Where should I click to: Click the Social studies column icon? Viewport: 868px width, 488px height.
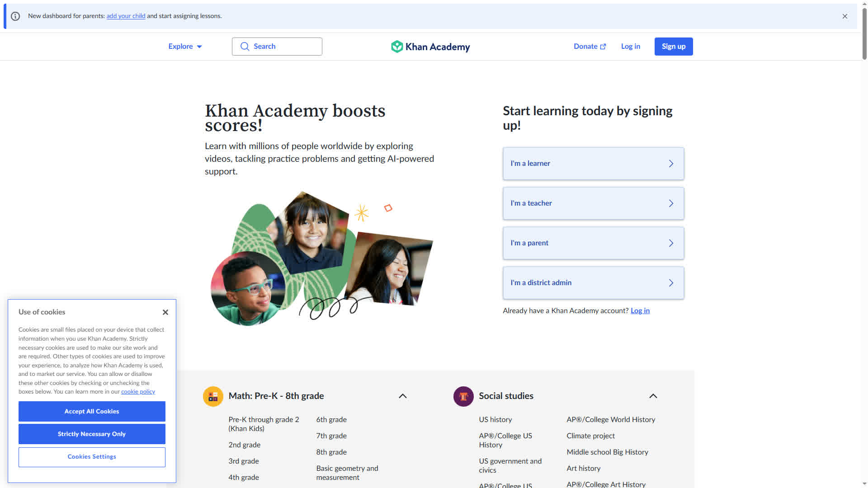click(x=463, y=396)
